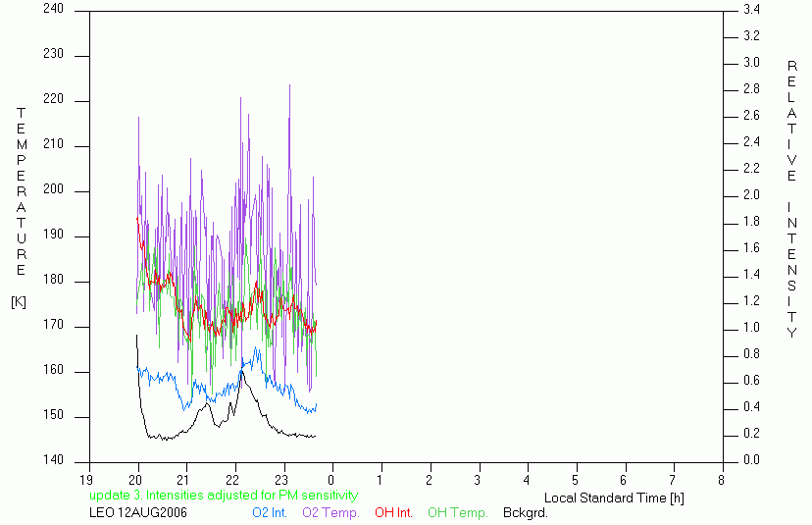Click the 0.4 relative intensity value
The width and height of the screenshot is (812, 525).
[x=751, y=407]
